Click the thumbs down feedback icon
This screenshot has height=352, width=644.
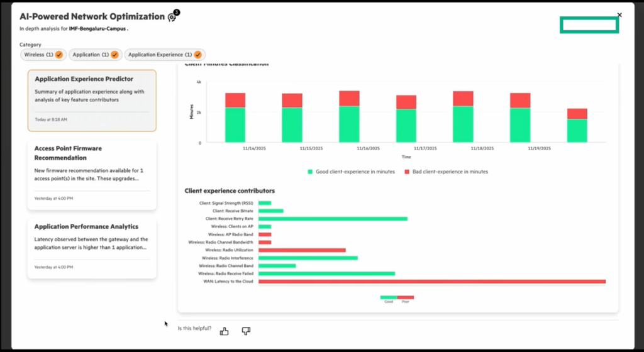click(x=246, y=331)
